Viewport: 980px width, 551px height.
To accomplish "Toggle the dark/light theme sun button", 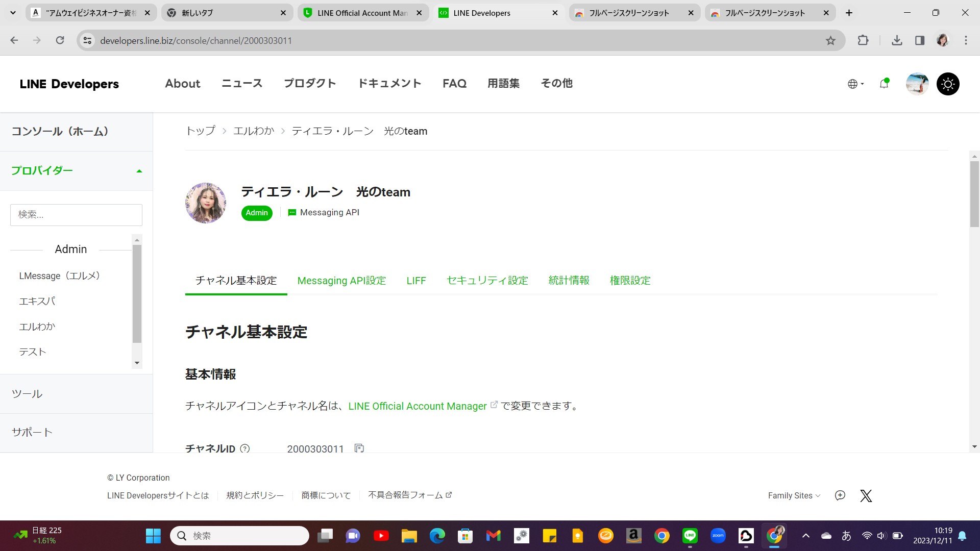I will point(948,84).
